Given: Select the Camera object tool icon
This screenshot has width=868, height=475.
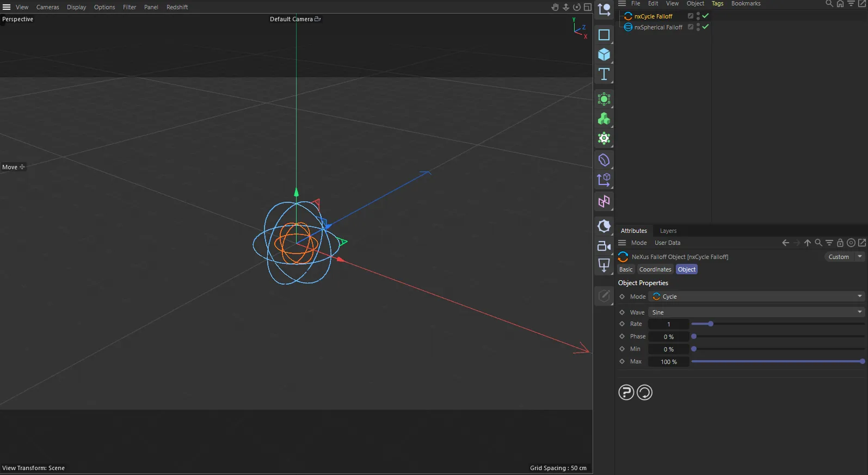Looking at the screenshot, I should 604,246.
